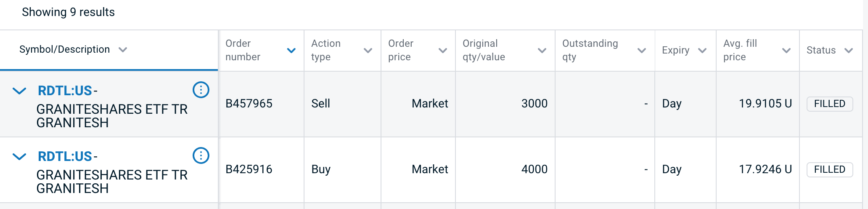Select FILLED status badge for order B425916

pyautogui.click(x=830, y=169)
